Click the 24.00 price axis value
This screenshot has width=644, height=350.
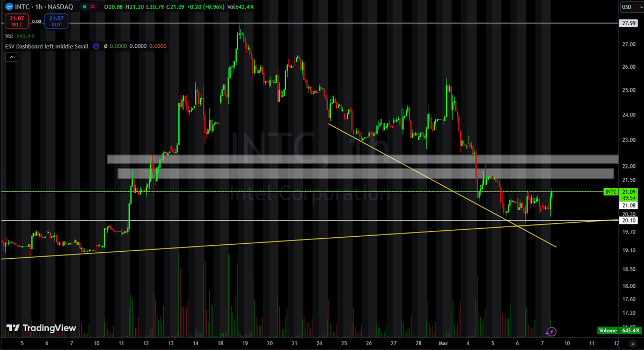[x=629, y=115]
